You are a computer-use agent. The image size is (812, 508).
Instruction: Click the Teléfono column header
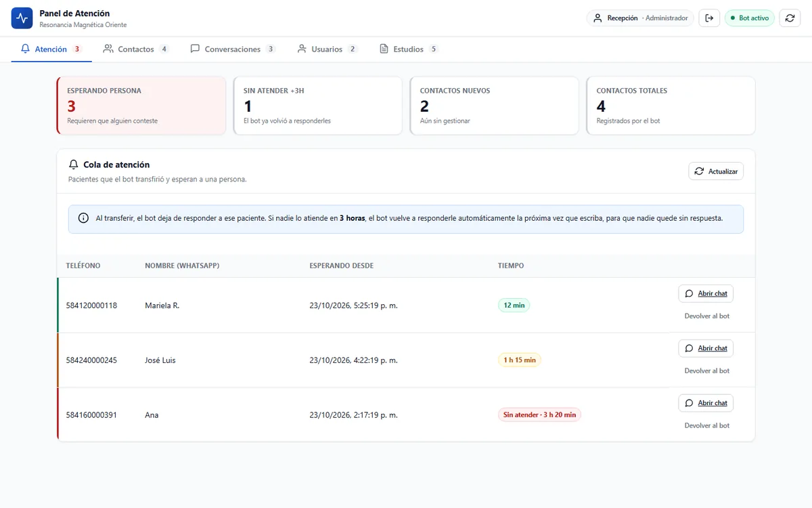(83, 266)
